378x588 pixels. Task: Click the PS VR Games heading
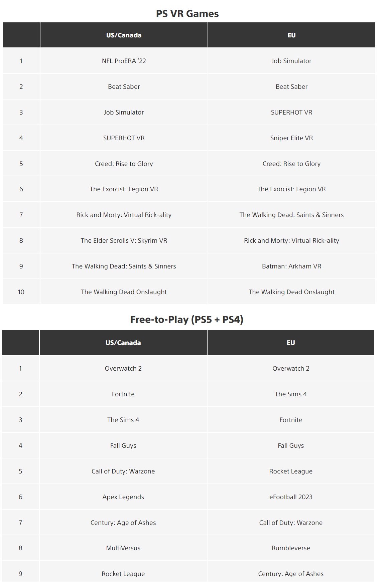[x=187, y=14]
